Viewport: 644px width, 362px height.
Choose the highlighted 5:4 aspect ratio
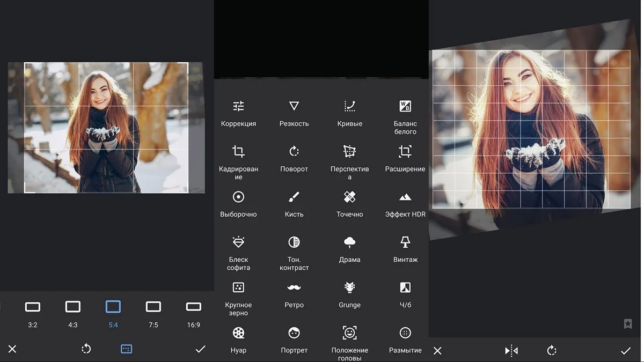coord(113,314)
